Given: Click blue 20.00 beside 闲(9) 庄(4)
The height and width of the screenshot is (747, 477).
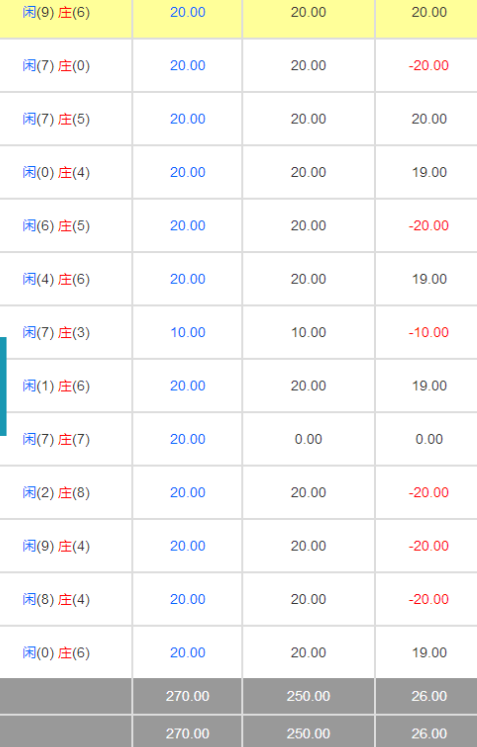Looking at the screenshot, I should [x=188, y=545].
